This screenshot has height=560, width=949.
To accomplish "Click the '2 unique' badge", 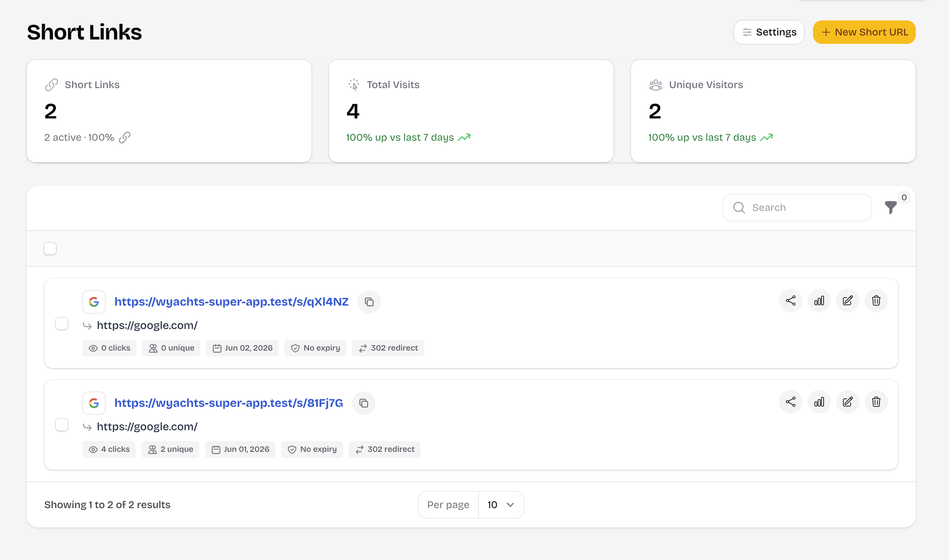I will pyautogui.click(x=170, y=450).
